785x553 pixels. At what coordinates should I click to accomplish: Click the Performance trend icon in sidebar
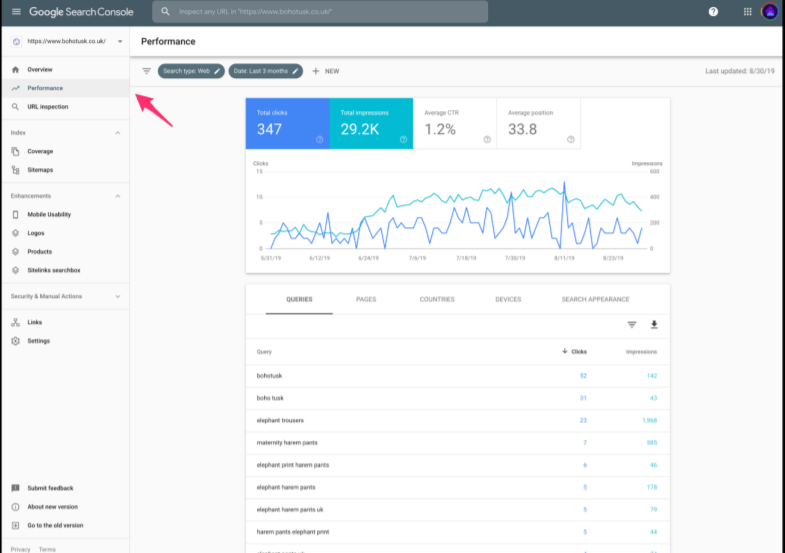click(x=16, y=88)
